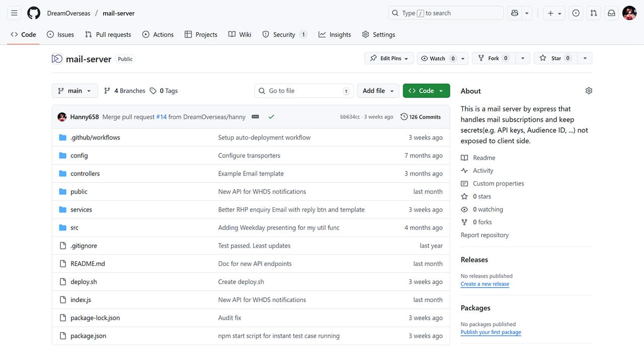Open the issues icon in header
644x351 pixels.
point(576,13)
